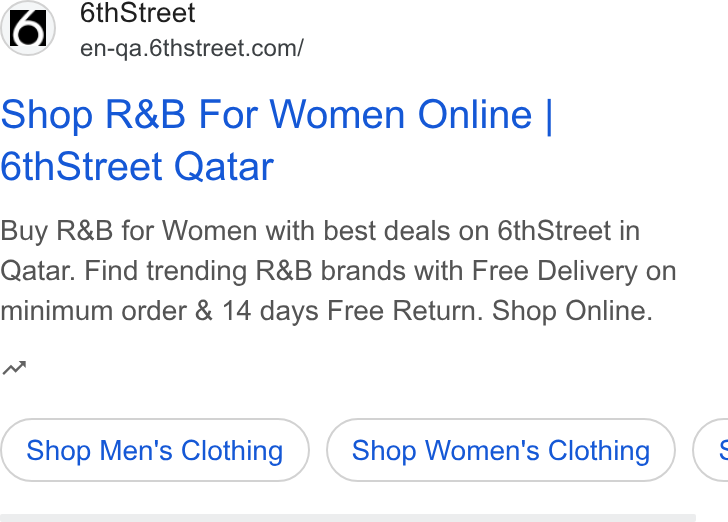Screen dimensions: 728x522
Task: Click the 'Clothing' word in Women's chip
Action: 599,450
